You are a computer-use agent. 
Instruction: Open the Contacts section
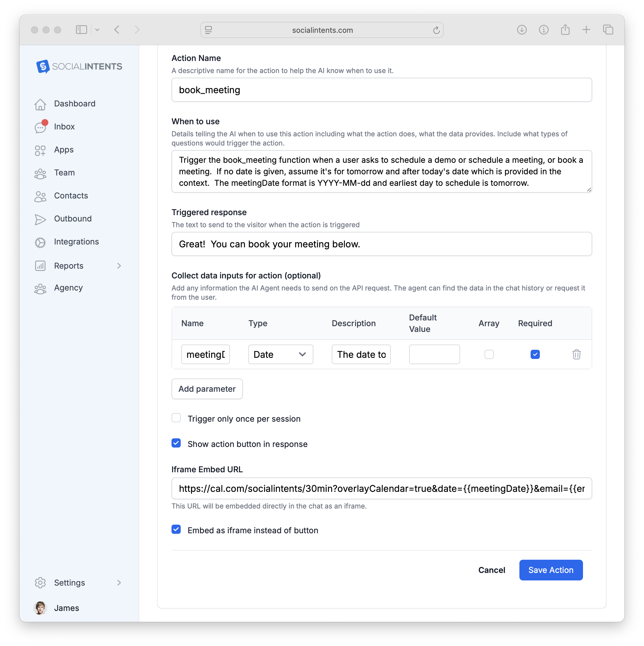[x=71, y=196]
